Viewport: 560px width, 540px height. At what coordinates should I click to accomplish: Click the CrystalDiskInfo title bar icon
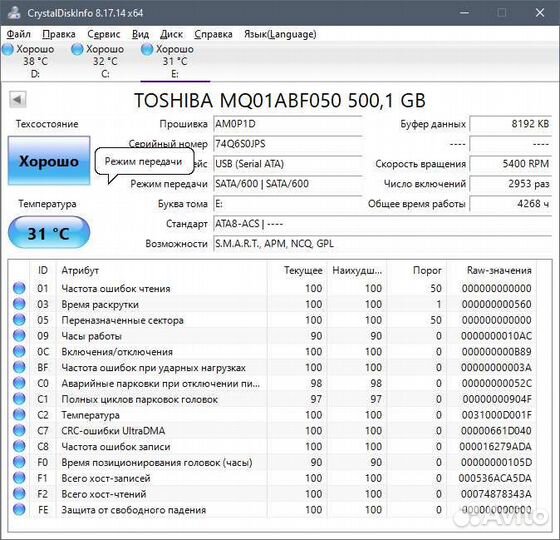[x=14, y=12]
